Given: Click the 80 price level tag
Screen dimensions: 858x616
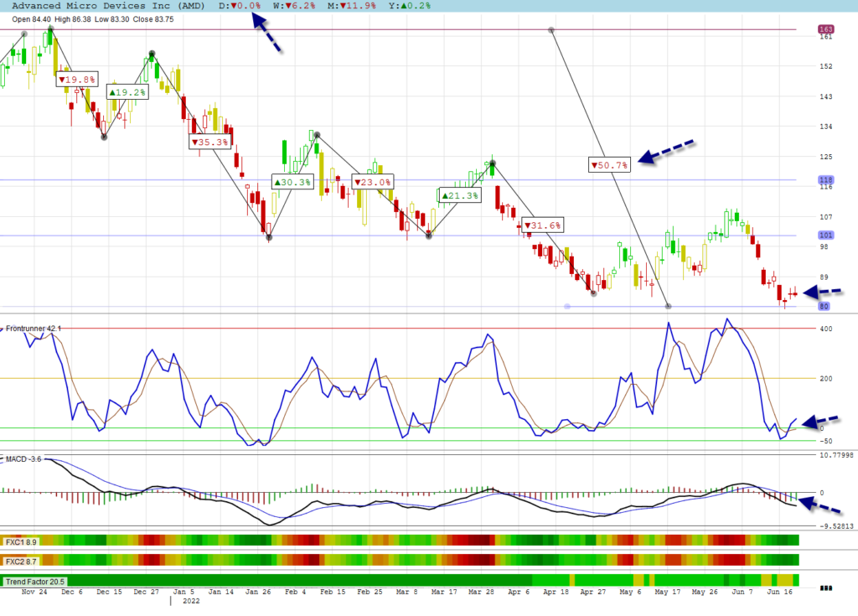Looking at the screenshot, I should tap(824, 307).
